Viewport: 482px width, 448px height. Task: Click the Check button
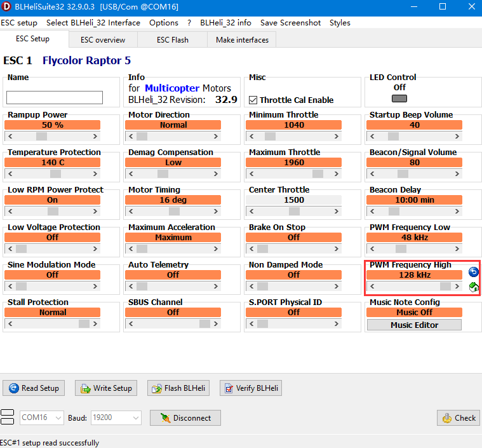pos(458,418)
